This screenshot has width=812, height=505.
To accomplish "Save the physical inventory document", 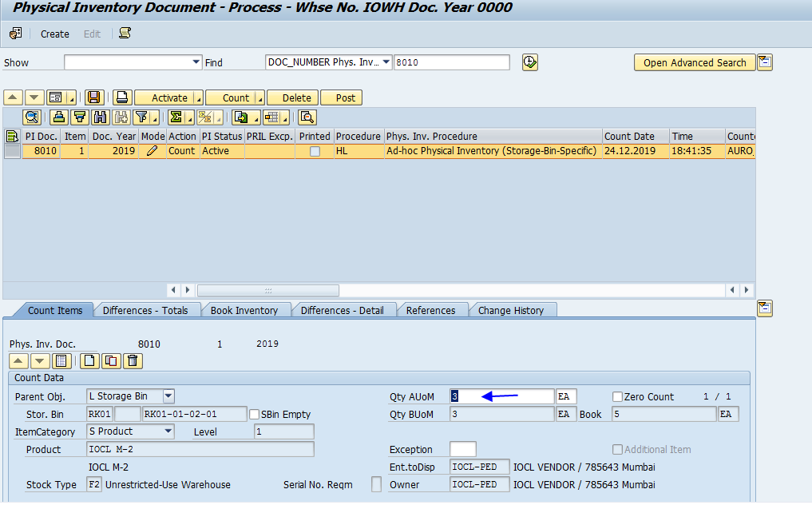I will [93, 97].
